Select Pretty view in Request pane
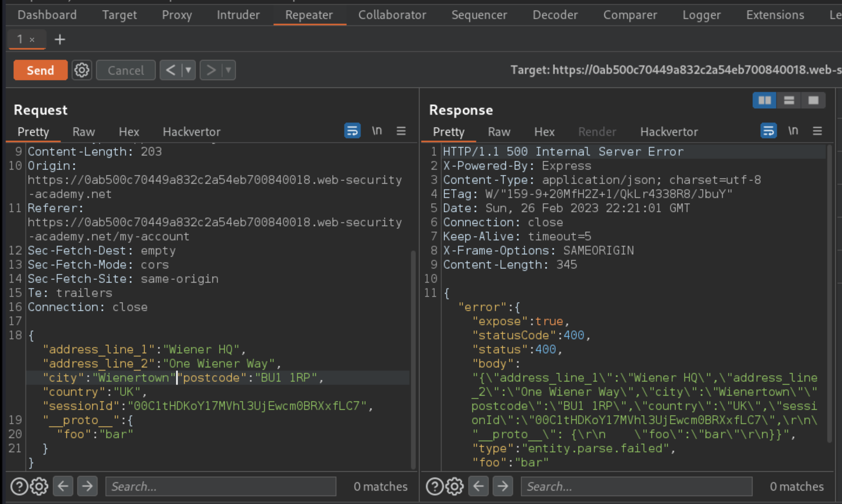 click(33, 132)
